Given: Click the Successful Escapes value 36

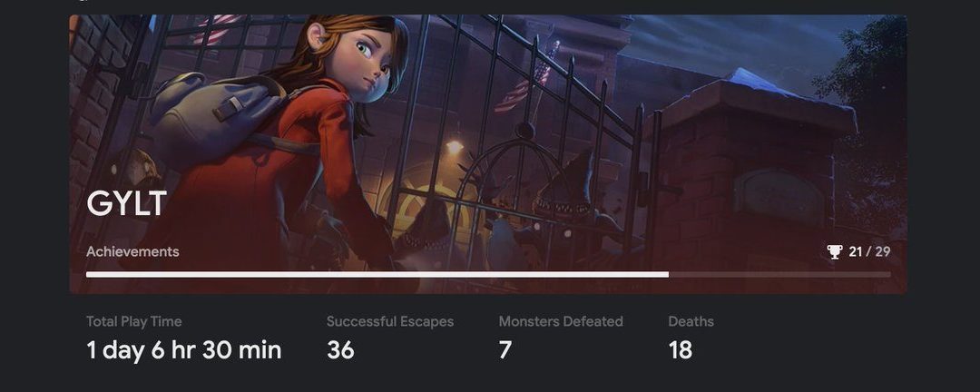Looking at the screenshot, I should click(x=340, y=350).
